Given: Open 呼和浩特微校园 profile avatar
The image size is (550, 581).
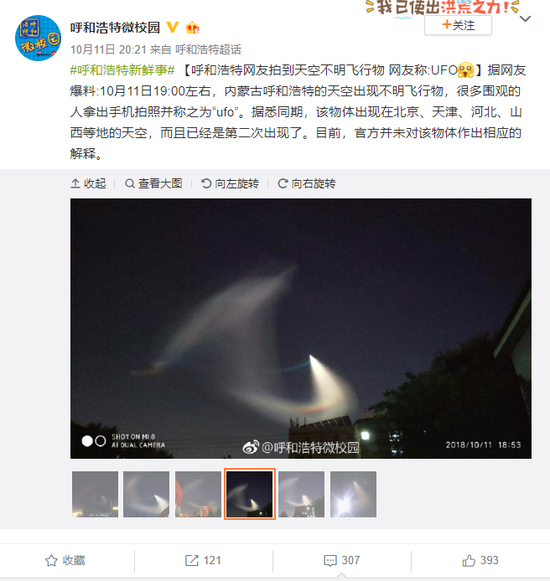Looking at the screenshot, I should point(38,38).
